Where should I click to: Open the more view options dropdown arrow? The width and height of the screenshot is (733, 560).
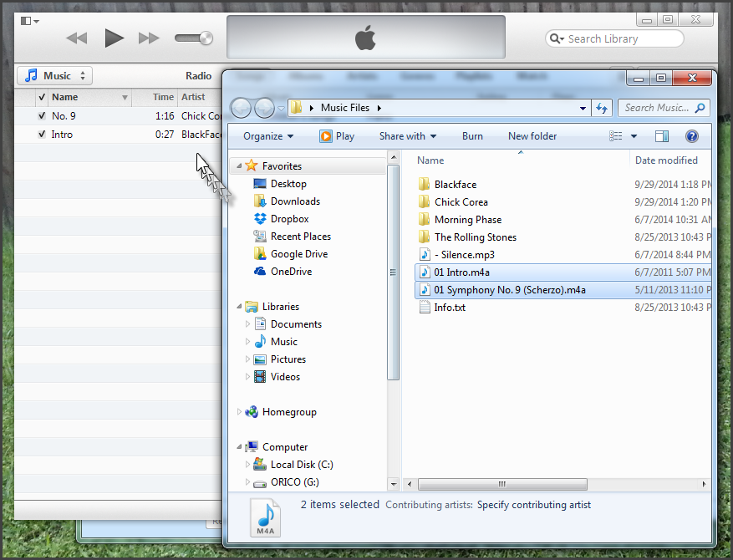(x=634, y=136)
